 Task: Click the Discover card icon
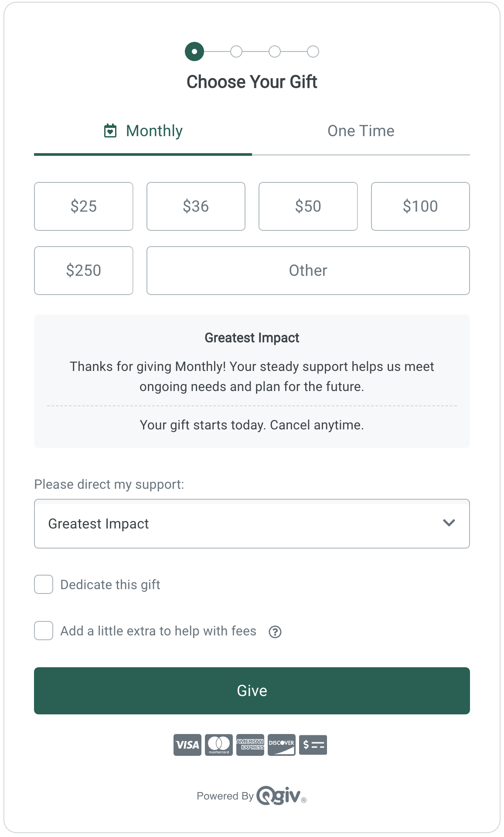[282, 744]
